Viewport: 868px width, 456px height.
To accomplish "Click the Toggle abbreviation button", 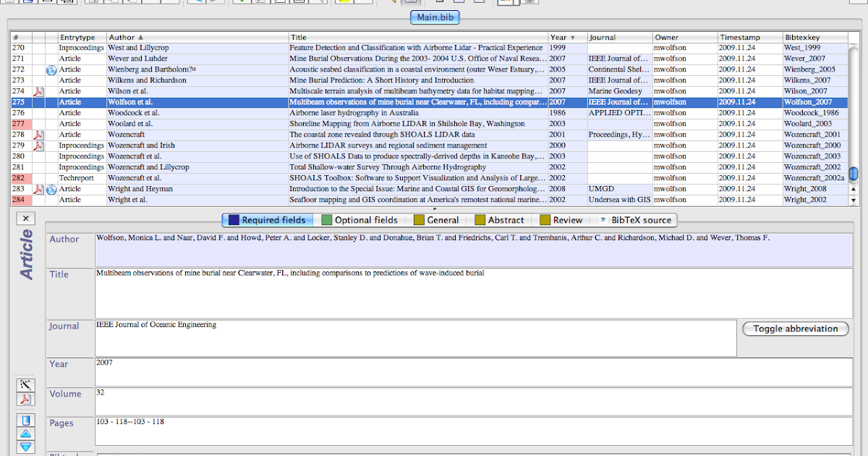I will (796, 329).
